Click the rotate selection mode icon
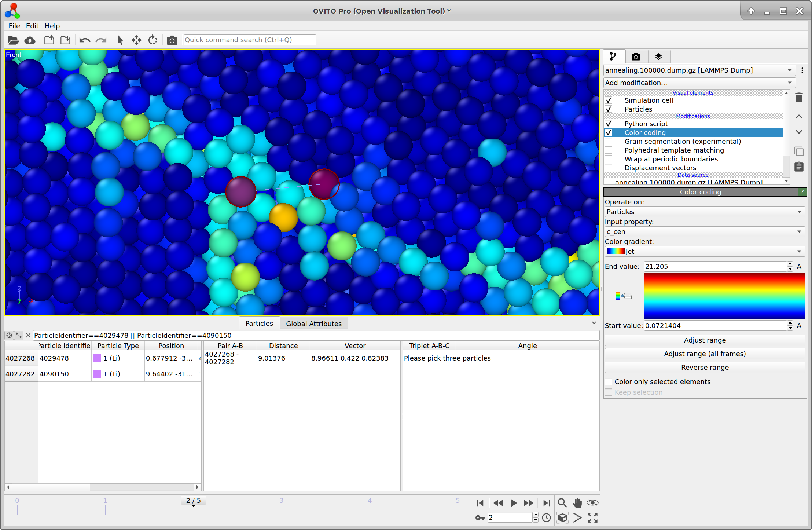The image size is (812, 530). coord(153,40)
